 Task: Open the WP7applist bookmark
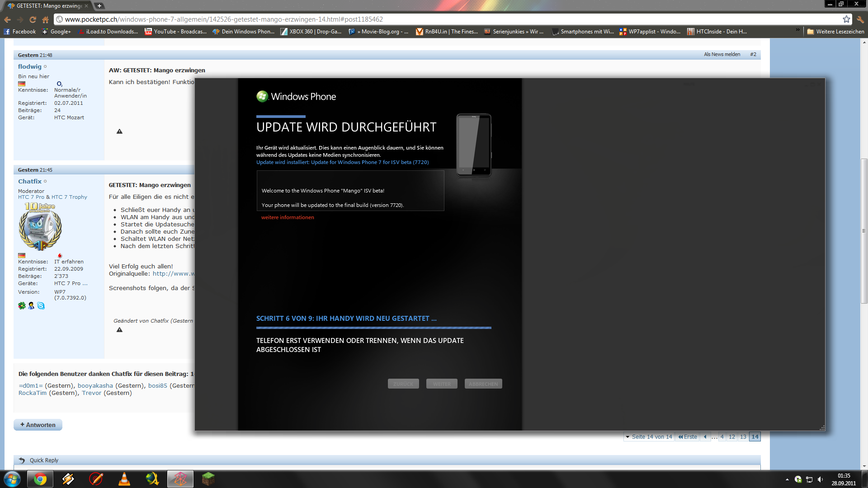pos(650,32)
